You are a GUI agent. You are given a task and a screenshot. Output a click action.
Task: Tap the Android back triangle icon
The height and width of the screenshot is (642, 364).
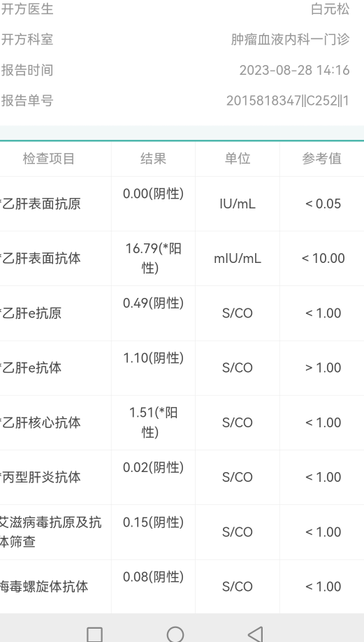pyautogui.click(x=256, y=634)
